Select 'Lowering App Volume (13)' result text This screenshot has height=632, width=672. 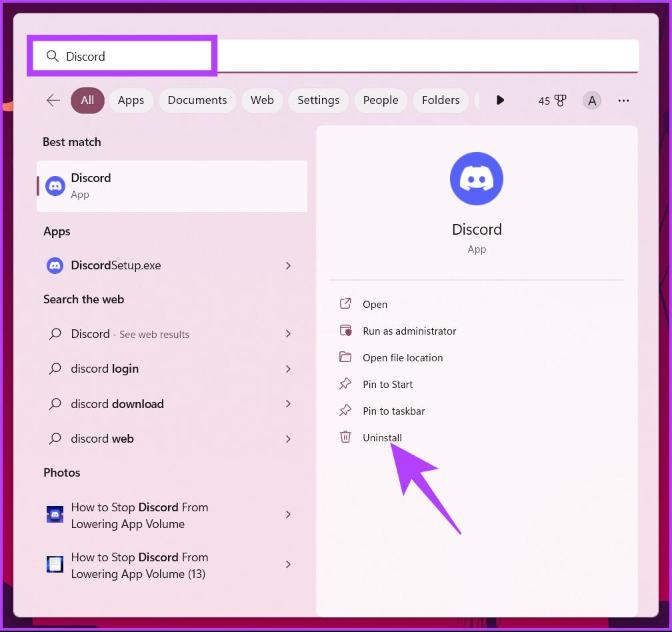139,565
